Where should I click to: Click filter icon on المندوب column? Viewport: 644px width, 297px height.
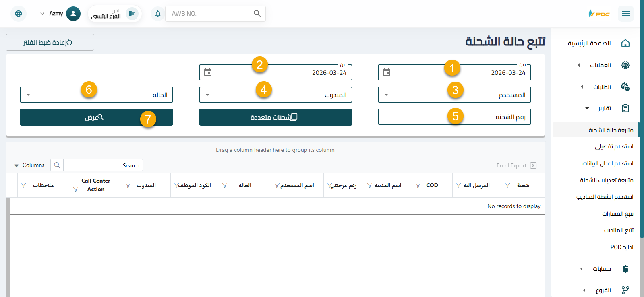click(128, 185)
